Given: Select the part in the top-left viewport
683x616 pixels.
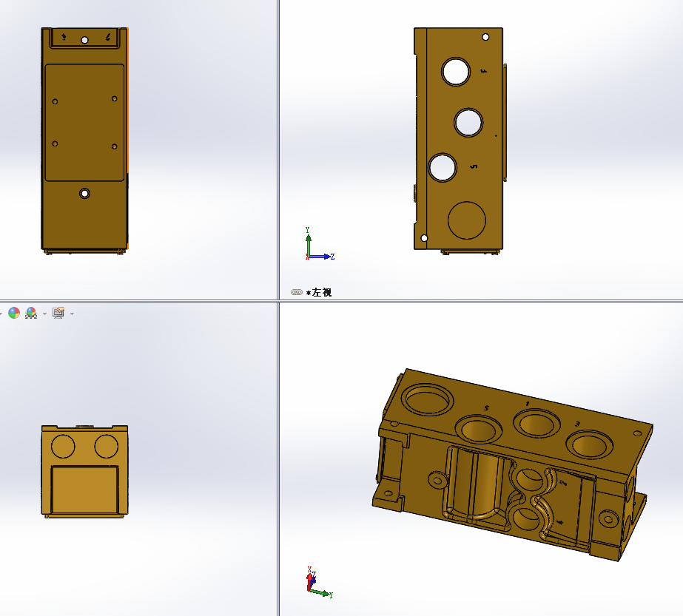Looking at the screenshot, I should pyautogui.click(x=84, y=141).
